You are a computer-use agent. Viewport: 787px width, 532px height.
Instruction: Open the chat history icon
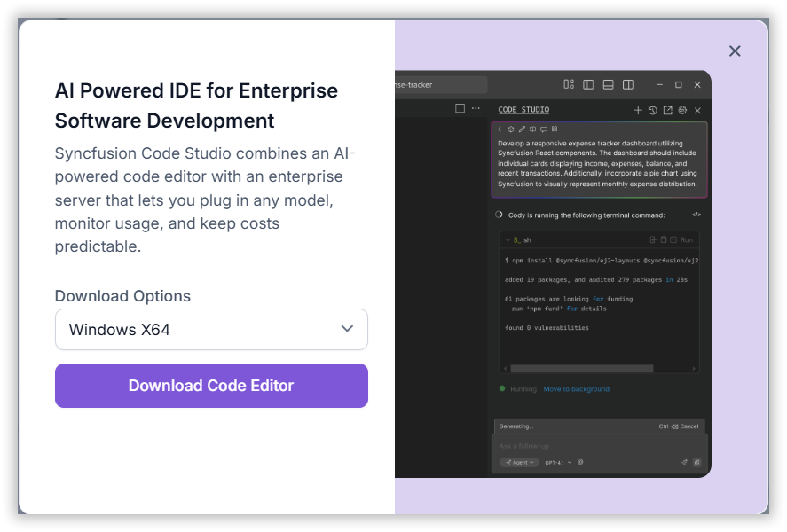pos(653,110)
